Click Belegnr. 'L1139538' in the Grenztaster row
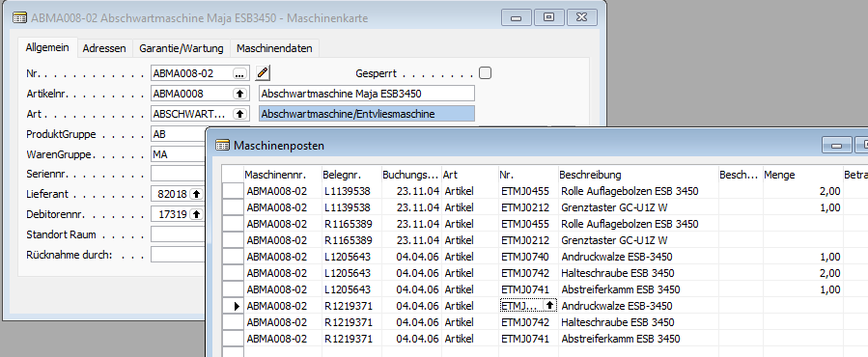Screen dimensions: 868x357 [347, 207]
